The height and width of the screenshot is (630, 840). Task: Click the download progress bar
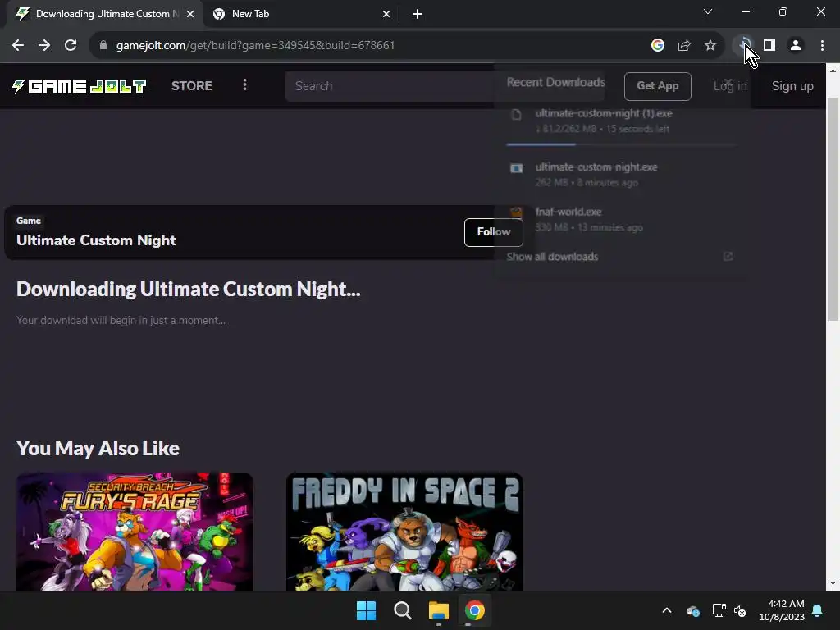[x=622, y=144]
